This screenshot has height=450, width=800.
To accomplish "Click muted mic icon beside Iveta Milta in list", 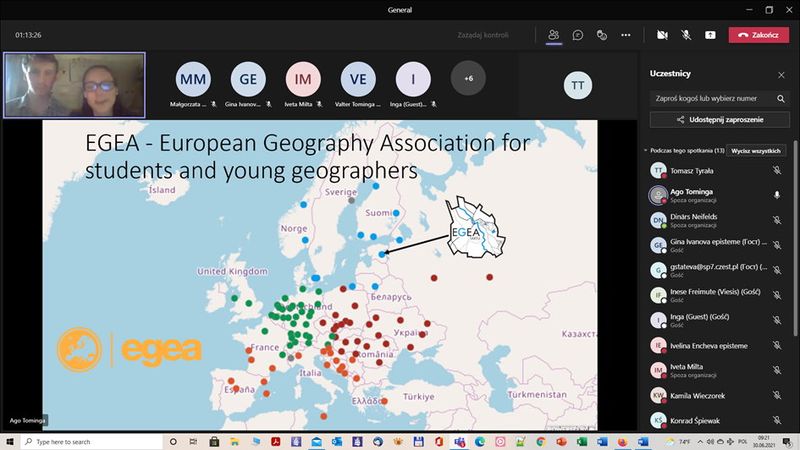I will (x=777, y=370).
